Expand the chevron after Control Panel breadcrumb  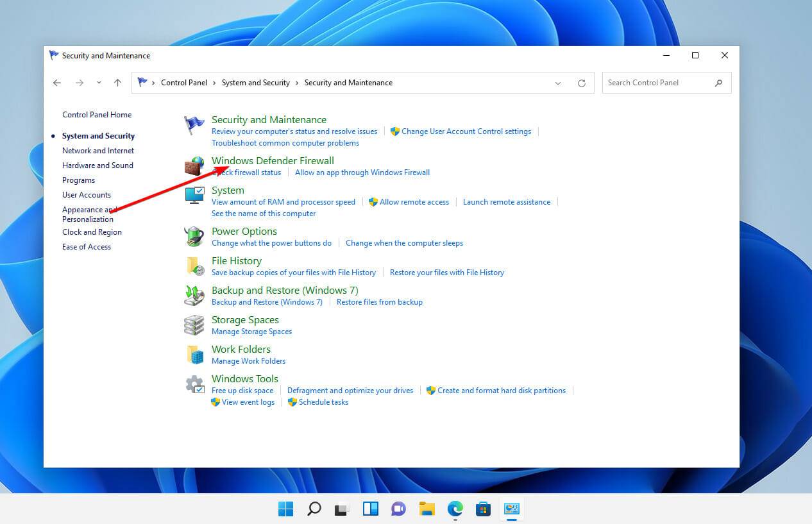[x=214, y=83]
